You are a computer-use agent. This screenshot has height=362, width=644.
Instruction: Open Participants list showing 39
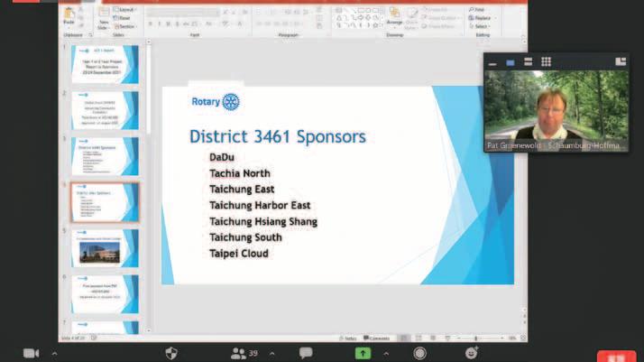coord(244,353)
